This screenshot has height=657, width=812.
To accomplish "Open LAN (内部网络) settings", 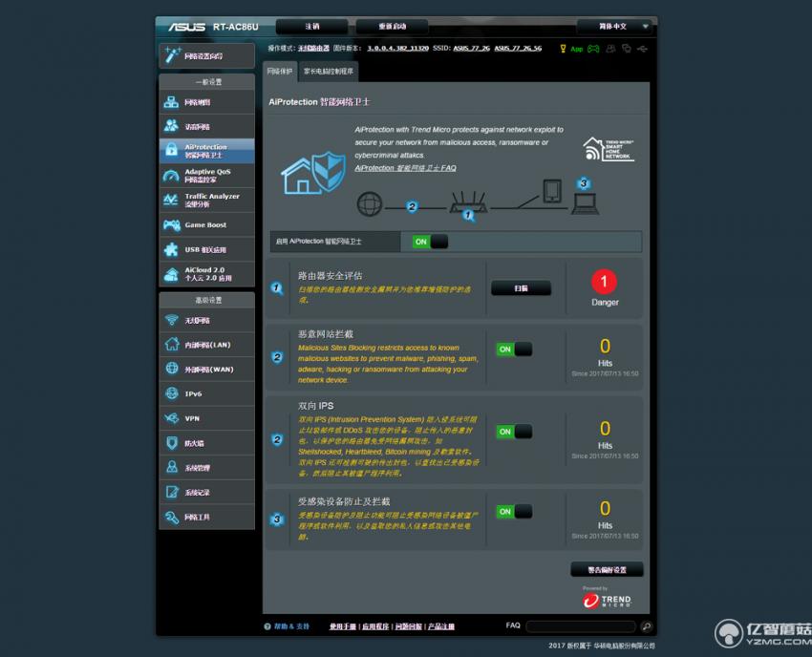I will [x=206, y=345].
